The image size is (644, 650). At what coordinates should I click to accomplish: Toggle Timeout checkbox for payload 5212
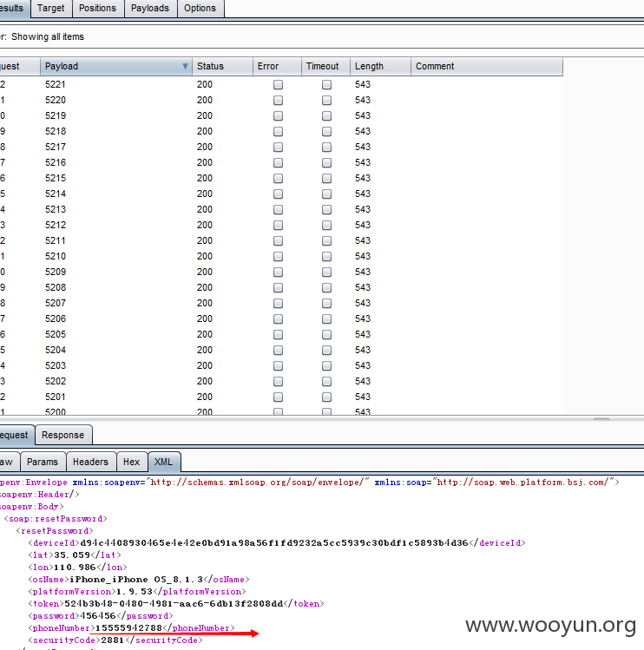click(326, 225)
